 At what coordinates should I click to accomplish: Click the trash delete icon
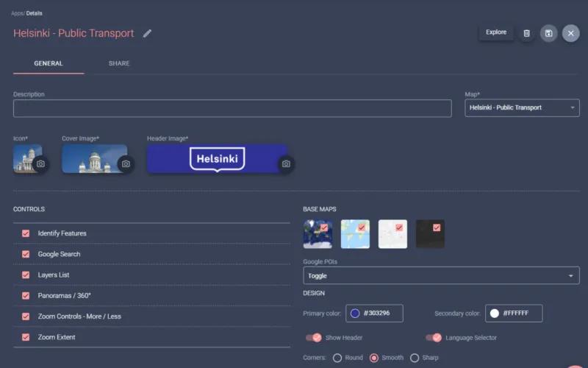pos(526,33)
